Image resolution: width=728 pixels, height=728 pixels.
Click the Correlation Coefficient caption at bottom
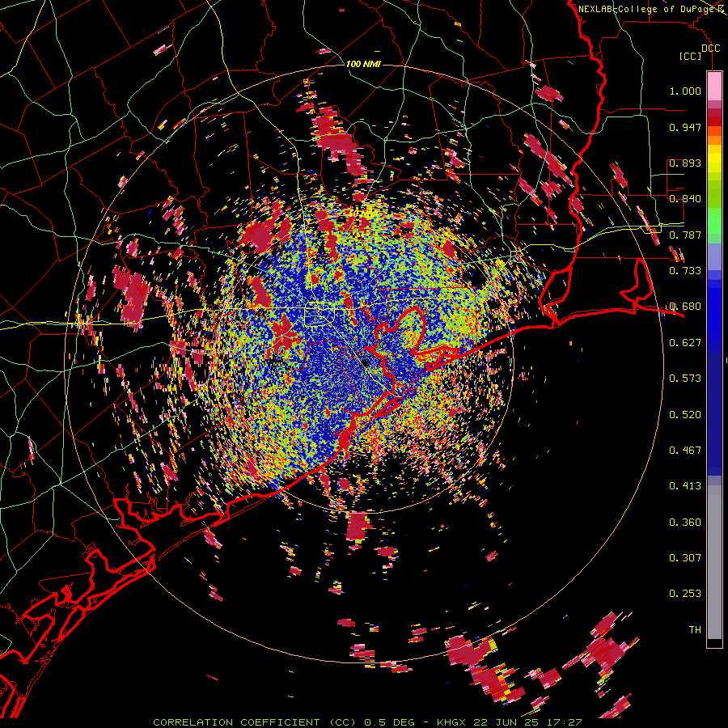pyautogui.click(x=366, y=722)
